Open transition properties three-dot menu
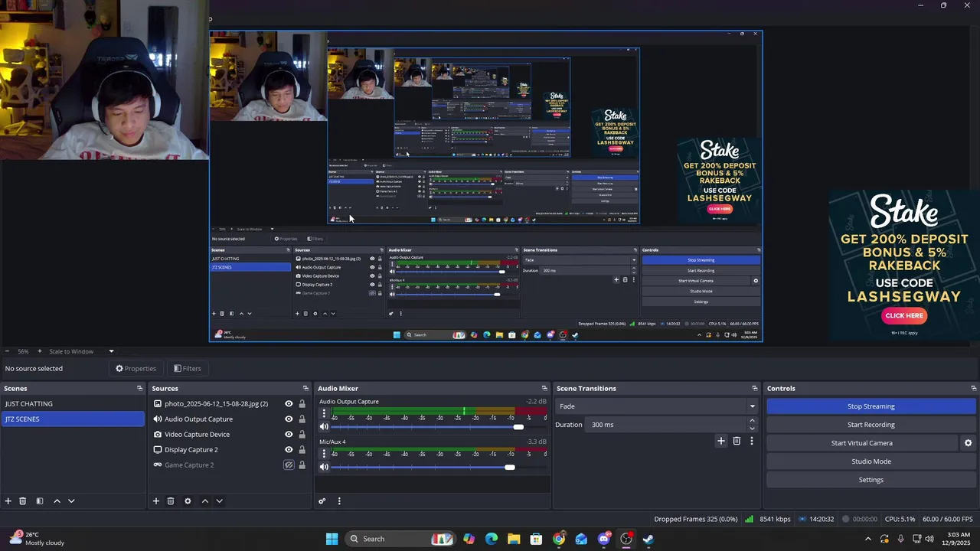 click(x=752, y=441)
